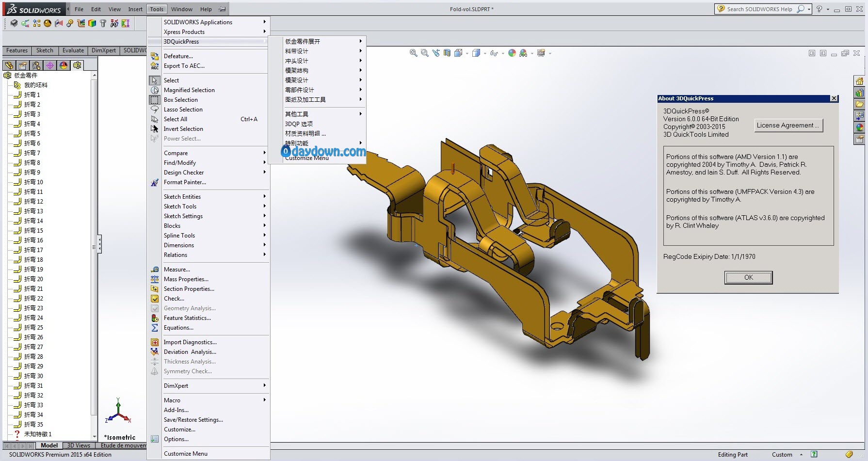
Task: Click Editing Part status bar text
Action: (733, 455)
